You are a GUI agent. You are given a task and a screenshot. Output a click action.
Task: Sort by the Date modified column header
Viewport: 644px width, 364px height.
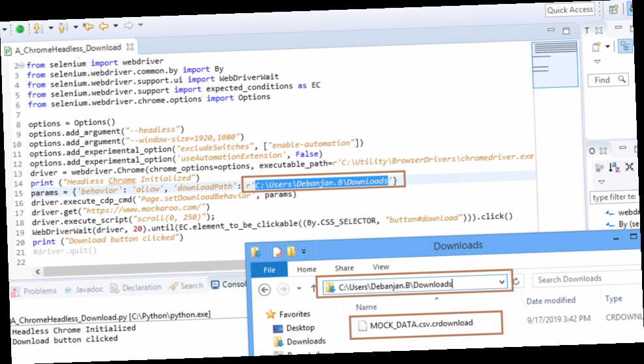click(x=551, y=300)
